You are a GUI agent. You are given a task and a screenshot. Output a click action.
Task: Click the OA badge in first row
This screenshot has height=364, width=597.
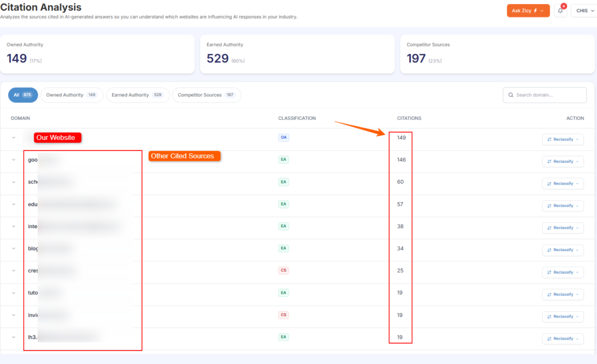(283, 137)
